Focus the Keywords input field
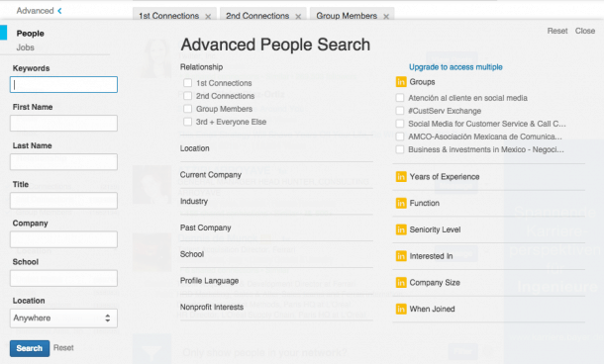 coord(63,85)
